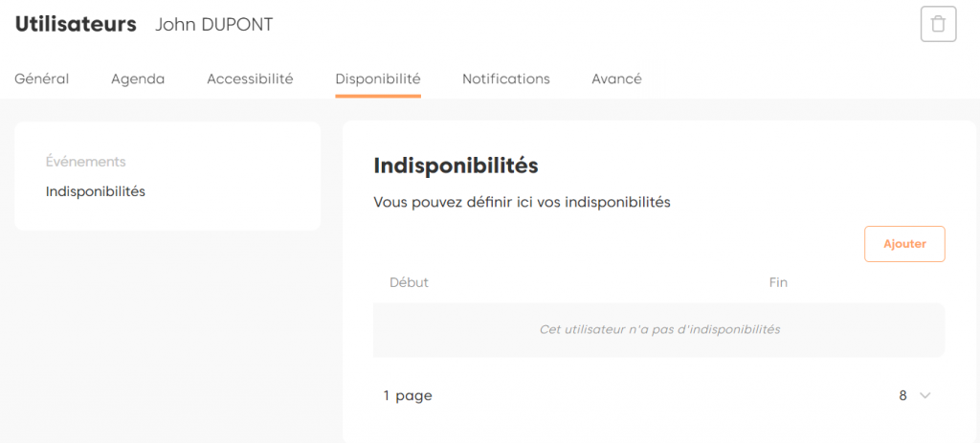Click the John DUPONT user name
The image size is (980, 443).
tap(214, 25)
